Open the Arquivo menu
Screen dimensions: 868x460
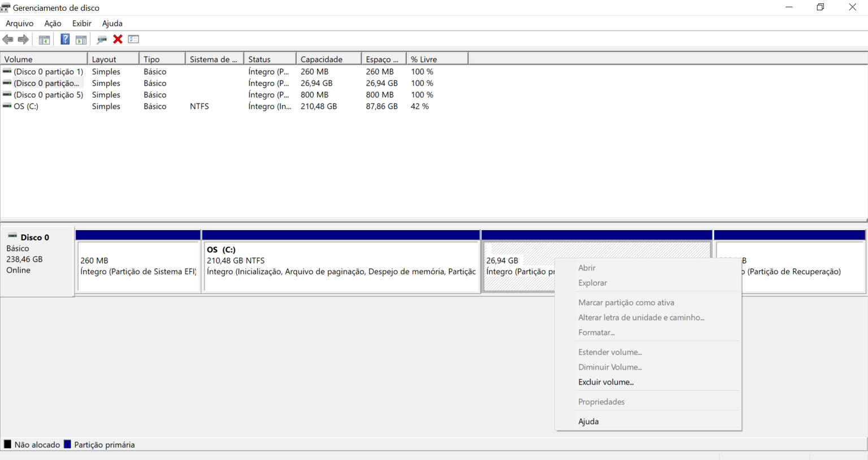[19, 23]
